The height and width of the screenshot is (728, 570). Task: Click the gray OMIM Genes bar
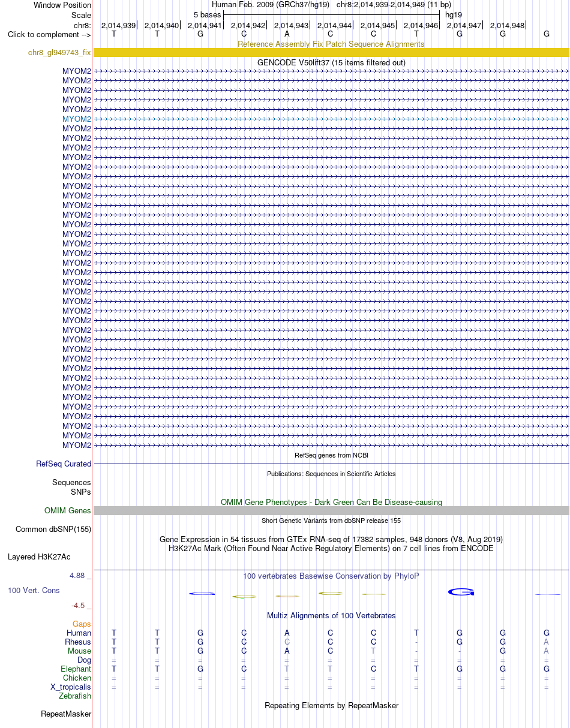(331, 510)
